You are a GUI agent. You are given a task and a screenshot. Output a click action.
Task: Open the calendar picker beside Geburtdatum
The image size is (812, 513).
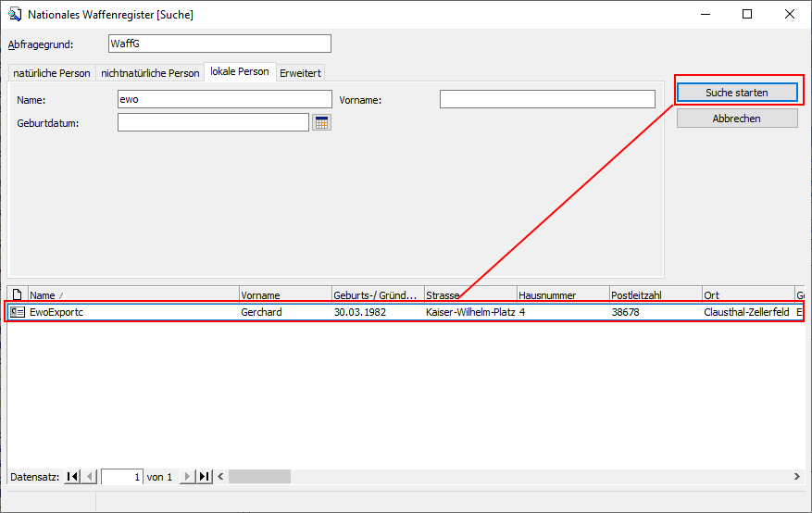pos(321,123)
